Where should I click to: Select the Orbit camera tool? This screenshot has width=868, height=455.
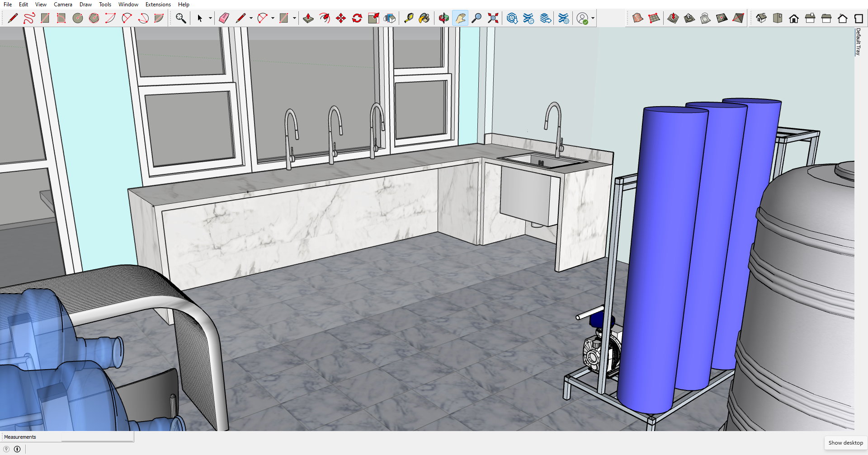coord(444,18)
